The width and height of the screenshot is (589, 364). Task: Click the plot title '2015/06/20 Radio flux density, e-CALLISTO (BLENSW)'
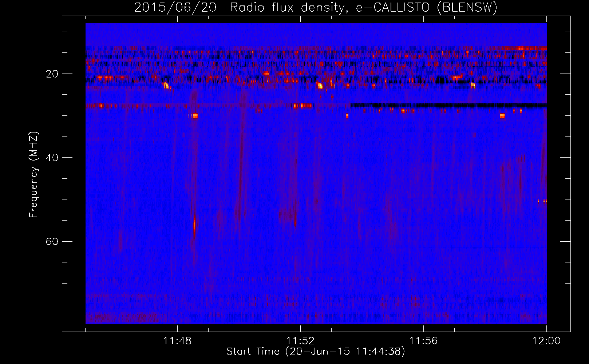tap(316, 7)
